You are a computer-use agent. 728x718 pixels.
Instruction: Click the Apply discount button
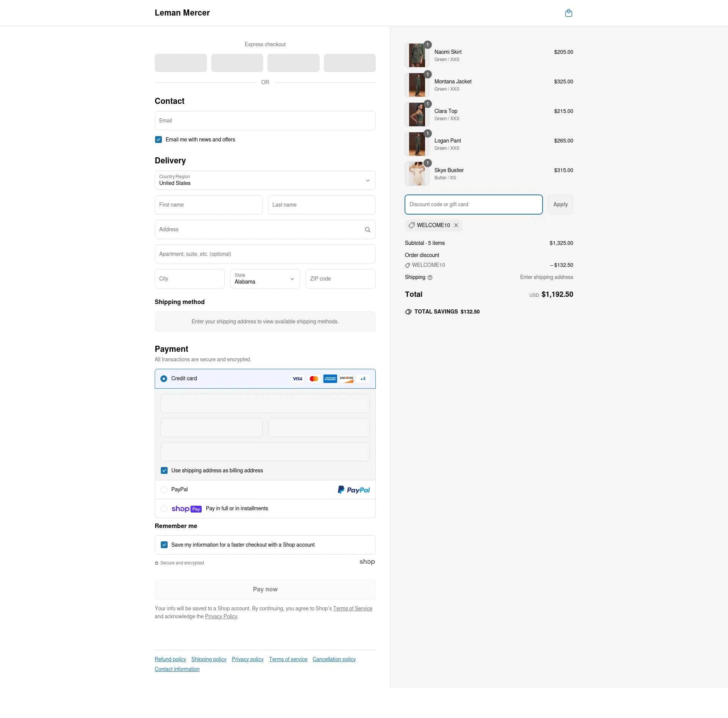click(560, 204)
